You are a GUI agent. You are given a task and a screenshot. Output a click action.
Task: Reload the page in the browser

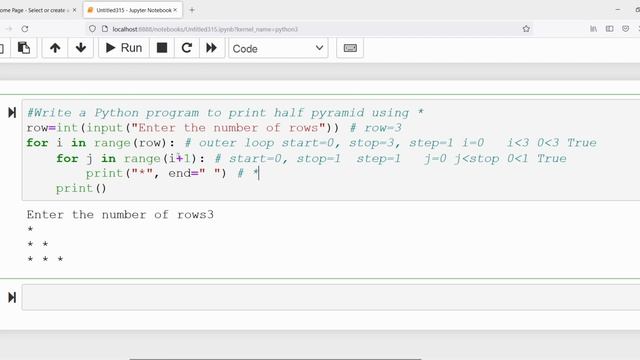pos(25,29)
